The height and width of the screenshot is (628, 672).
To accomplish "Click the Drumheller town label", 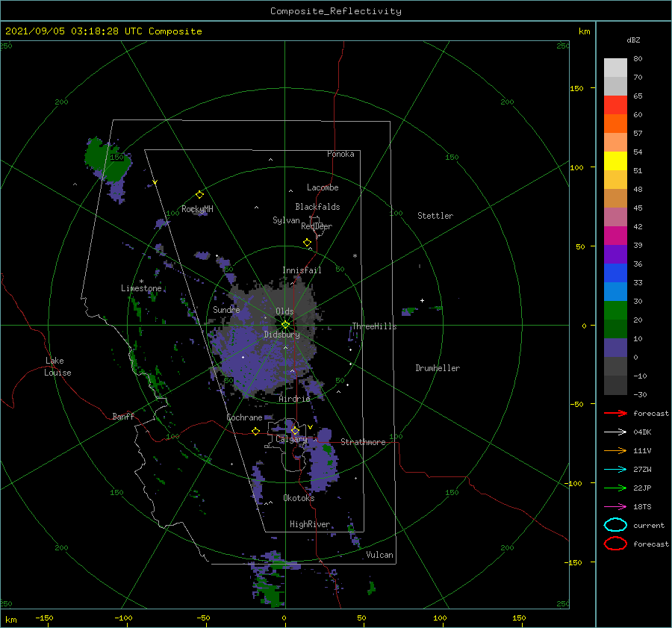I will click(438, 368).
